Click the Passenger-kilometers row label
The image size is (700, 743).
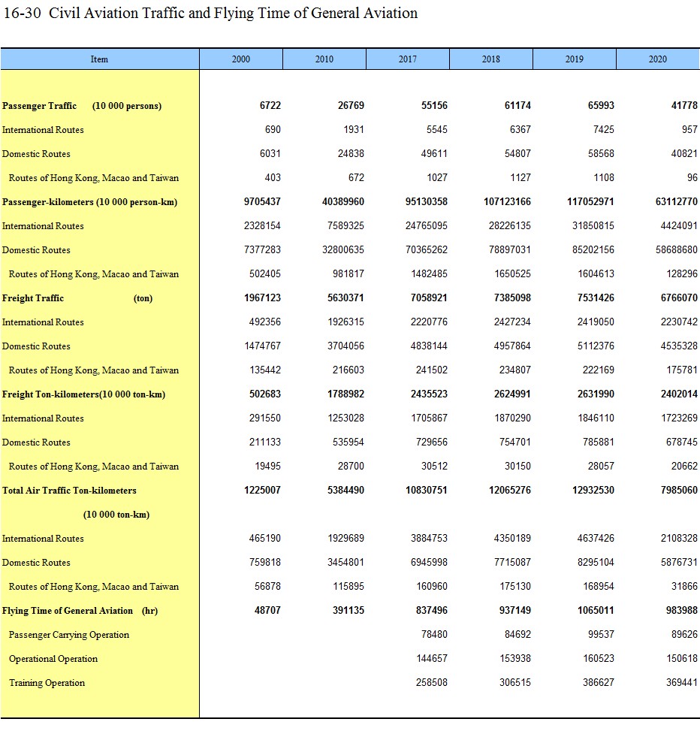tap(89, 202)
